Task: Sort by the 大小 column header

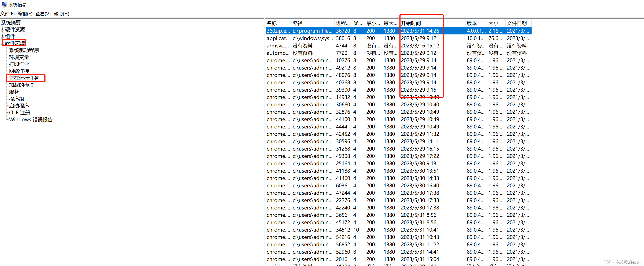Action: click(496, 23)
